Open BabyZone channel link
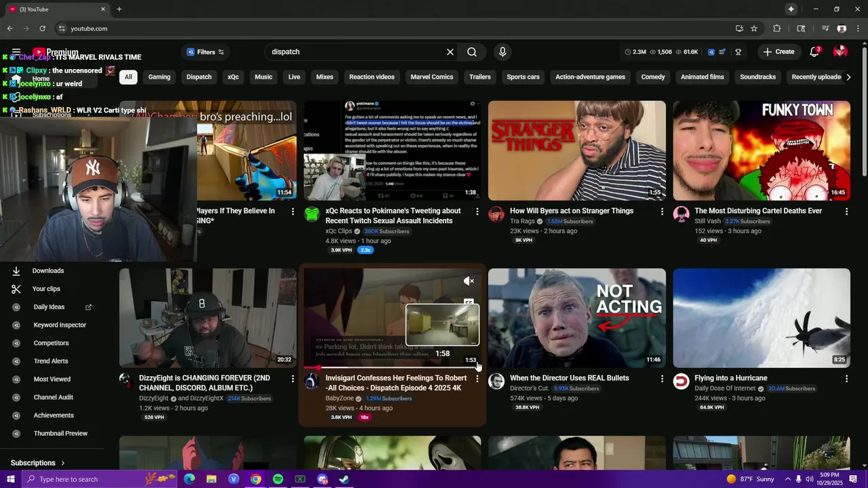868x488 pixels. tap(339, 399)
